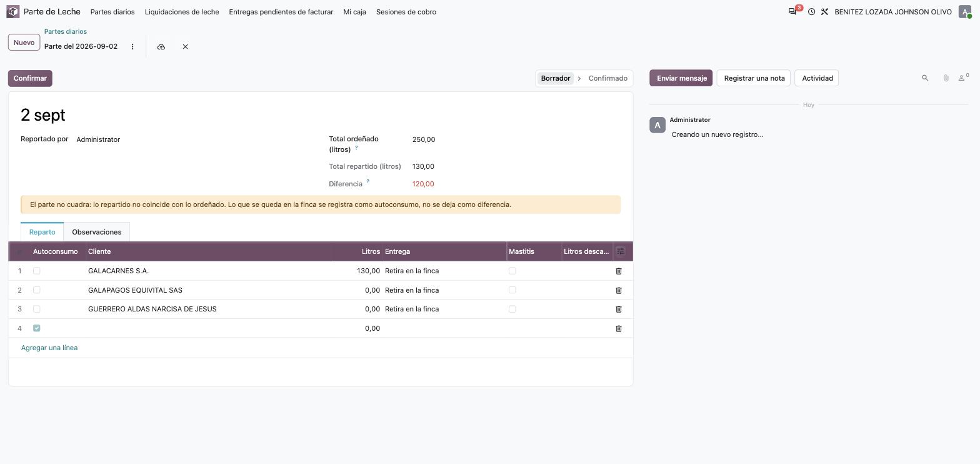Delete the GALAPAGOS EQUIVITAL SAS line
The height and width of the screenshot is (464, 980).
[619, 290]
